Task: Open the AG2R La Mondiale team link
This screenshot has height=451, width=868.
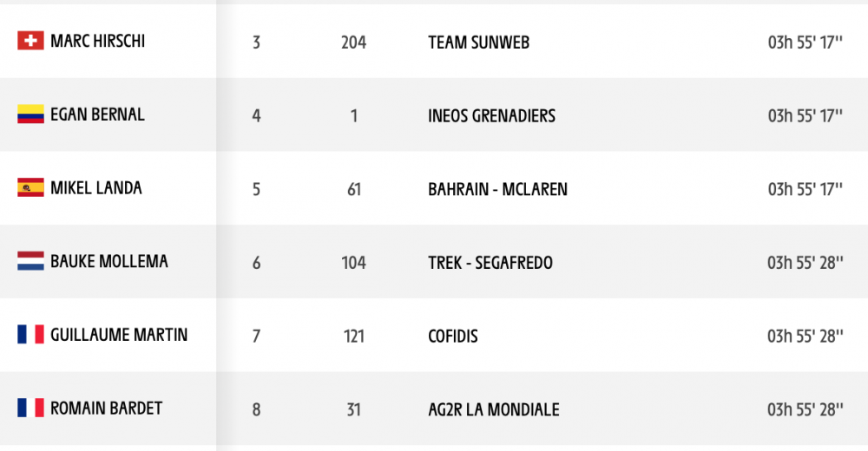Action: [x=494, y=409]
